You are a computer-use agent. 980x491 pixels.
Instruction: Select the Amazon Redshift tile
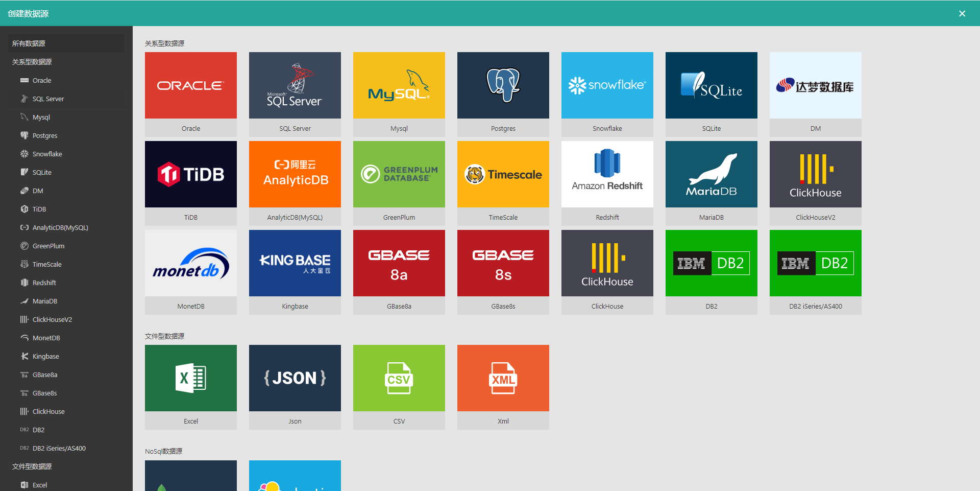click(x=607, y=183)
